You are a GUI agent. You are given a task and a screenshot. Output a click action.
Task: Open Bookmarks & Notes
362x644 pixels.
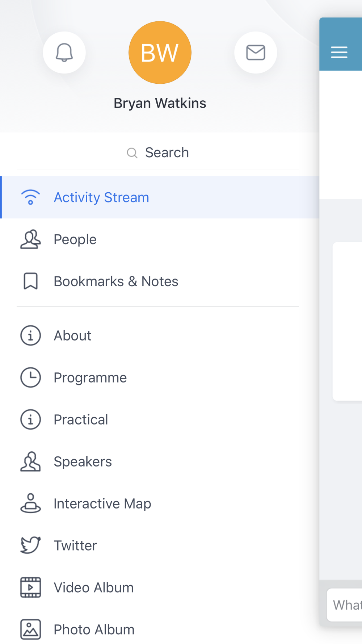(x=116, y=281)
